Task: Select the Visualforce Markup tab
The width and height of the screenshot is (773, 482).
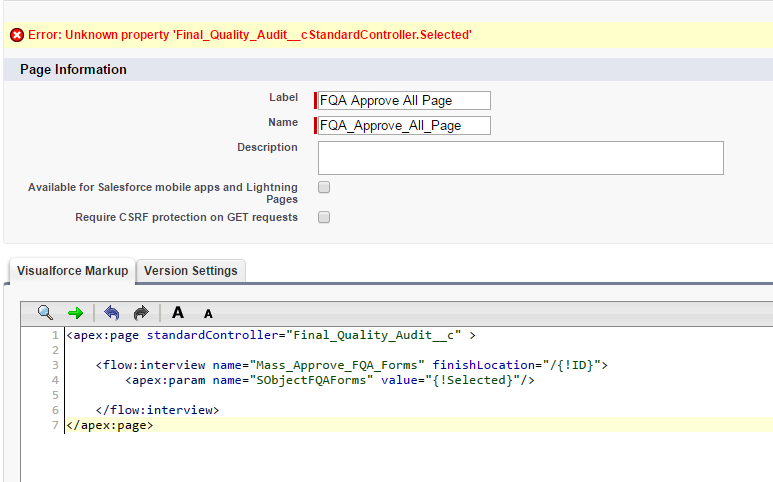Action: [72, 271]
